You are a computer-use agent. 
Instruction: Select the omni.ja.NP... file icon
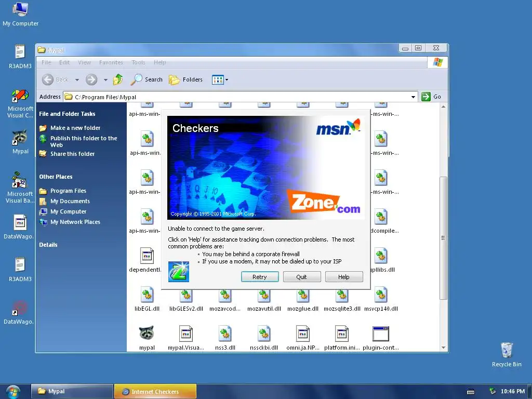click(x=303, y=334)
